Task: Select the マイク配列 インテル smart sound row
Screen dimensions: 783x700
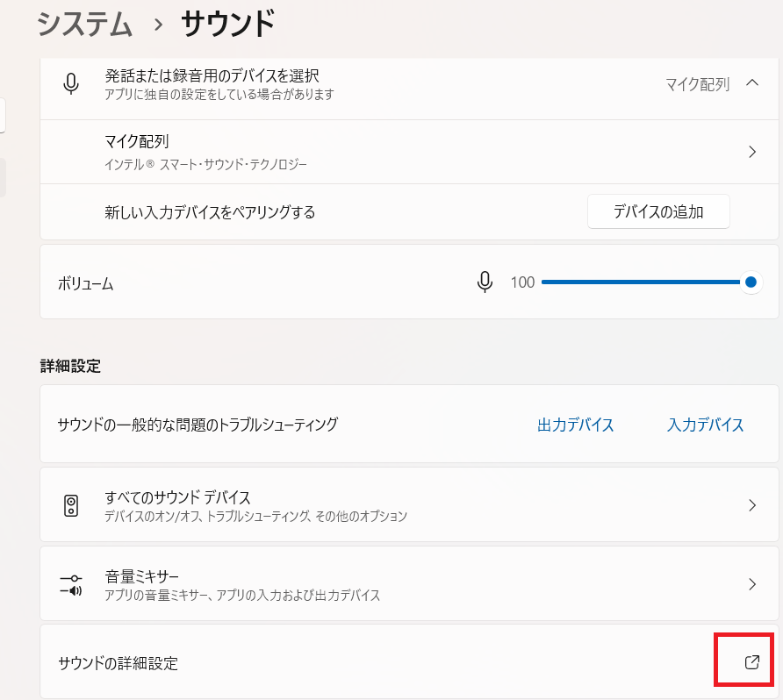Action: [x=409, y=152]
